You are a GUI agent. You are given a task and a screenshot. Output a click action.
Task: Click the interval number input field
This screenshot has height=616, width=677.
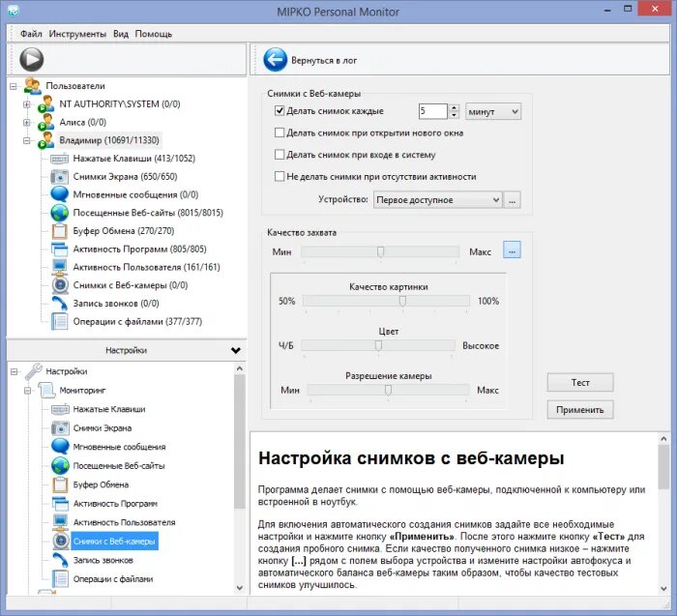[x=433, y=111]
